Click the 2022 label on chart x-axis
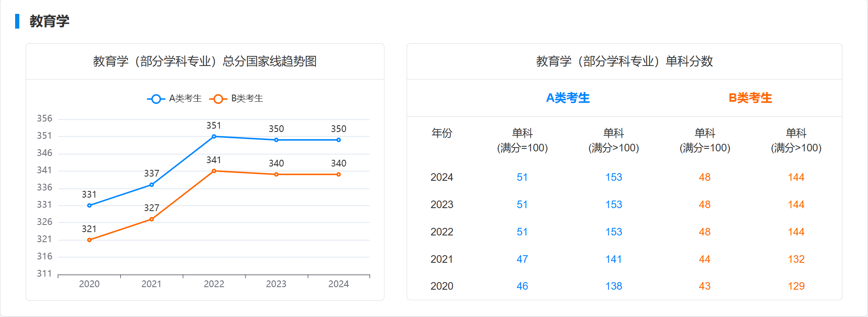This screenshot has height=317, width=868. pos(214,284)
